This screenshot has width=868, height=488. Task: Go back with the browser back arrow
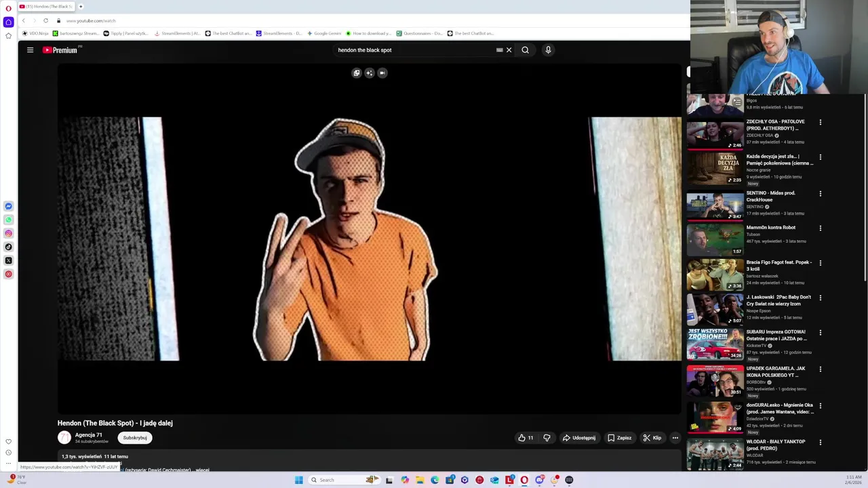click(x=23, y=20)
